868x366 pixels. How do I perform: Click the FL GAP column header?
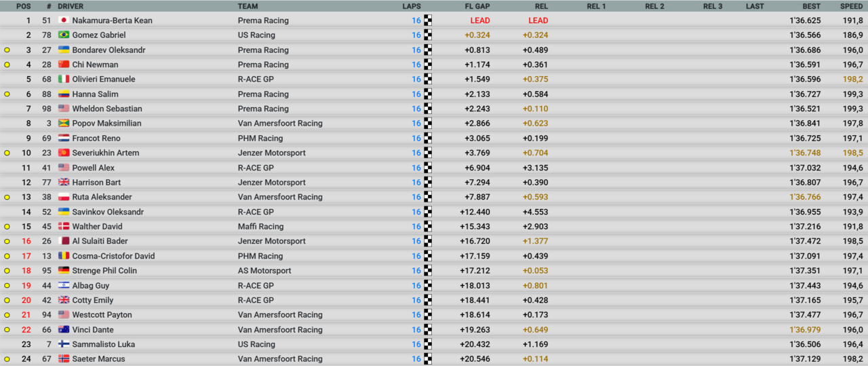477,6
